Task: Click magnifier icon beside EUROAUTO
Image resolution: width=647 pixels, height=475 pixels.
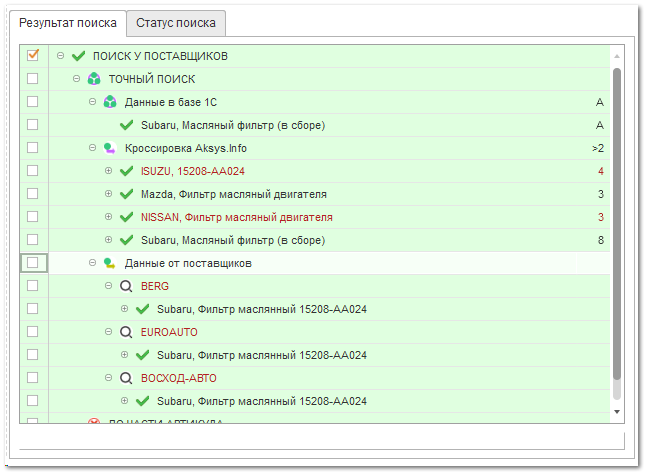Action: (126, 332)
